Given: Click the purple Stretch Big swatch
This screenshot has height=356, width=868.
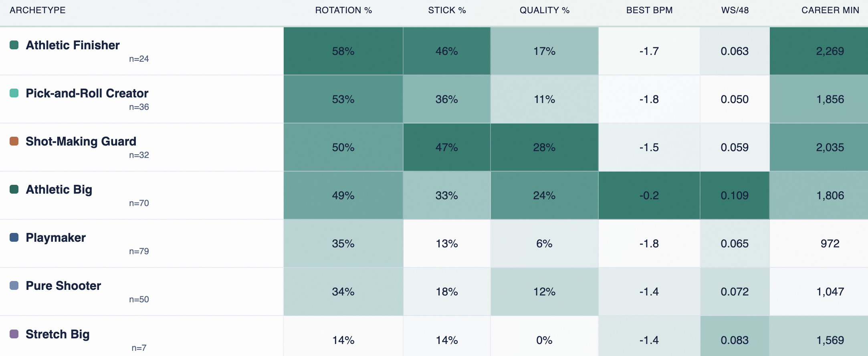Looking at the screenshot, I should click(x=14, y=334).
